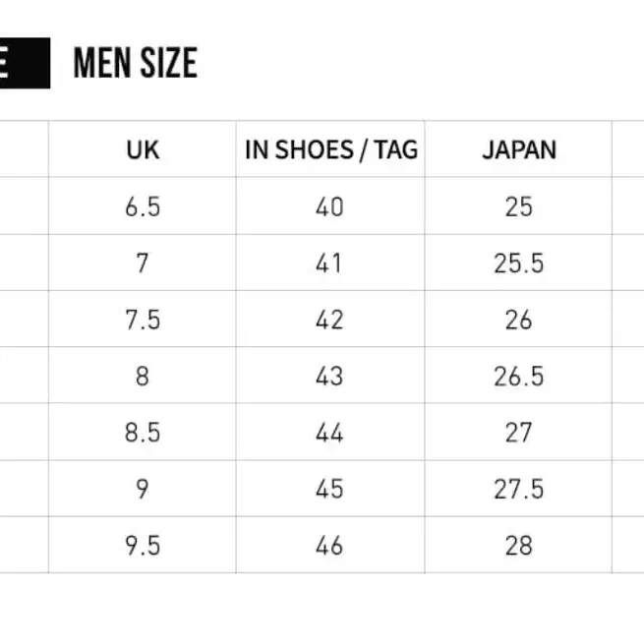
Task: Click shoe tag size 40 cell
Action: pos(330,206)
